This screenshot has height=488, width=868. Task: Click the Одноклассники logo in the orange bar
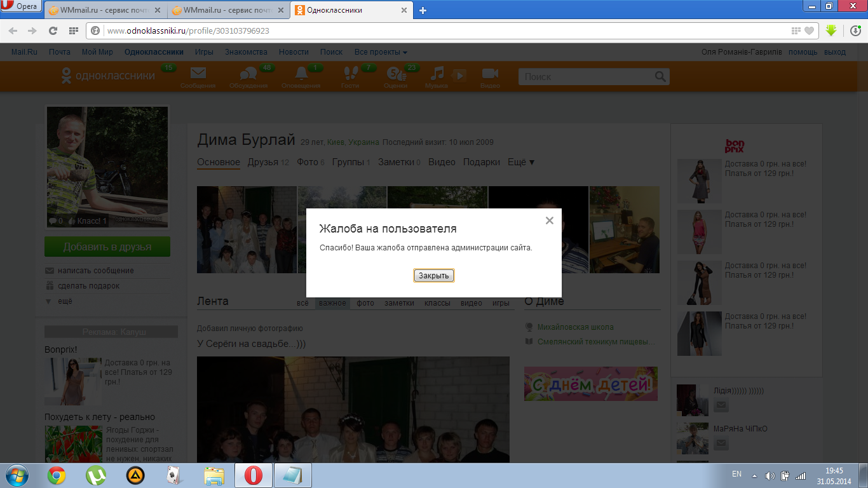pos(108,76)
